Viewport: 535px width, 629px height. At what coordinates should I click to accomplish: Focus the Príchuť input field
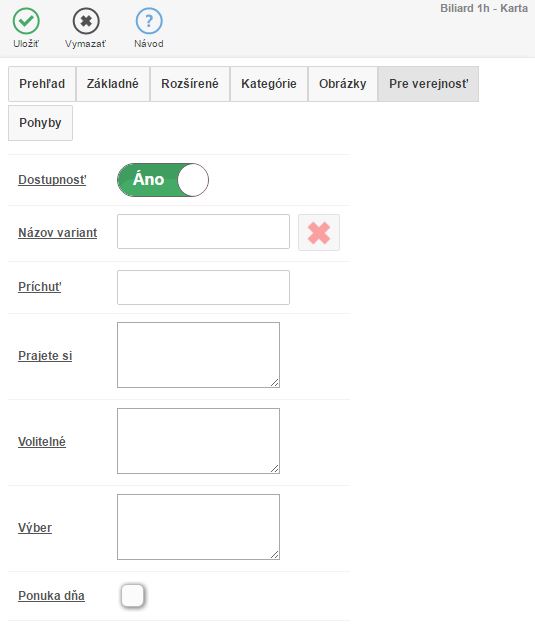[203, 287]
